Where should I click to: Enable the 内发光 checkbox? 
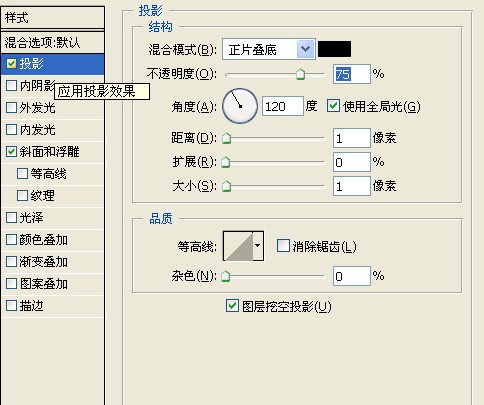tap(11, 129)
